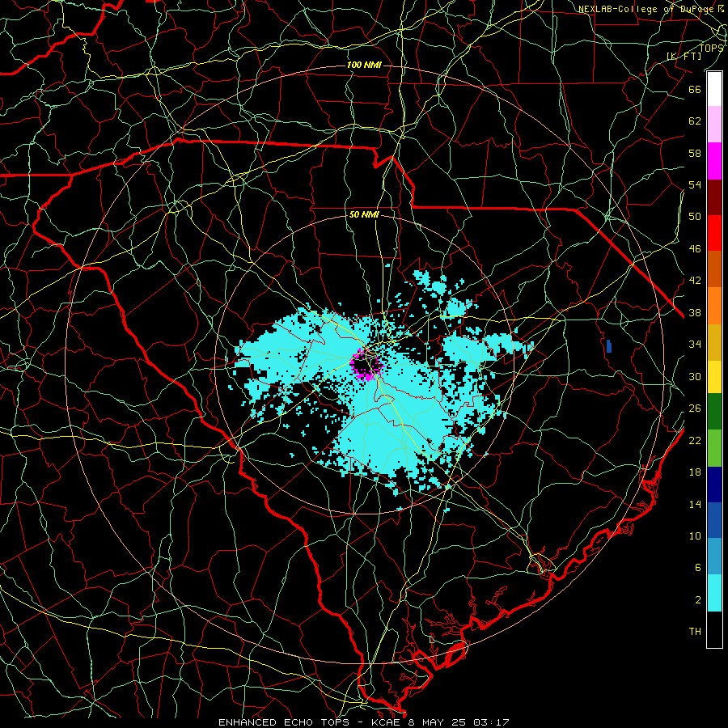Choose the yellow legend swatch
Viewport: 728px width, 728px height.
714,377
